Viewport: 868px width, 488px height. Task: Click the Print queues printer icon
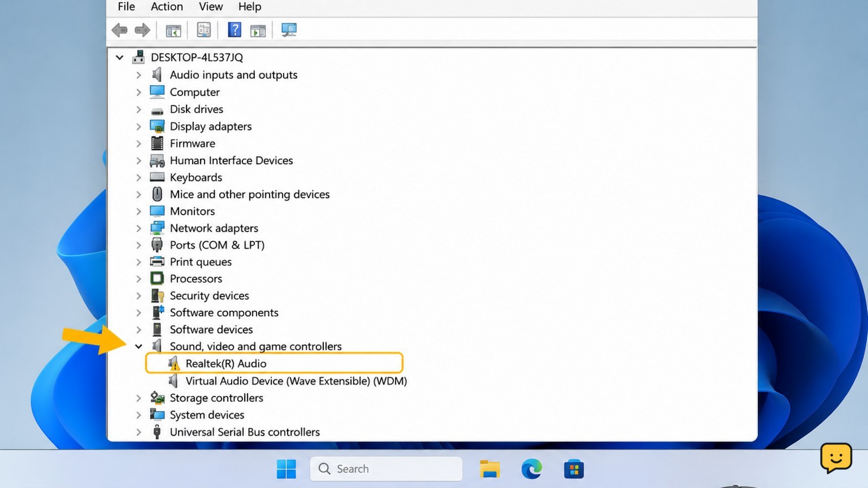(x=157, y=261)
